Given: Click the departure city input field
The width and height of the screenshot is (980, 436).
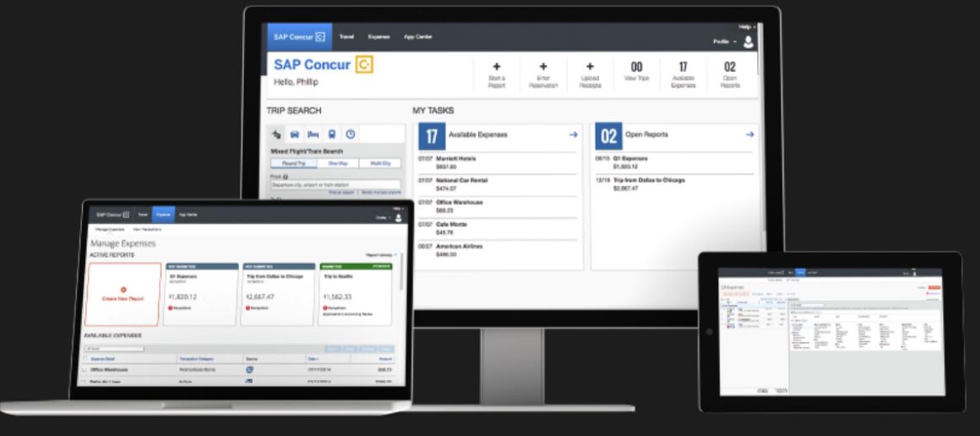Looking at the screenshot, I should click(x=335, y=184).
